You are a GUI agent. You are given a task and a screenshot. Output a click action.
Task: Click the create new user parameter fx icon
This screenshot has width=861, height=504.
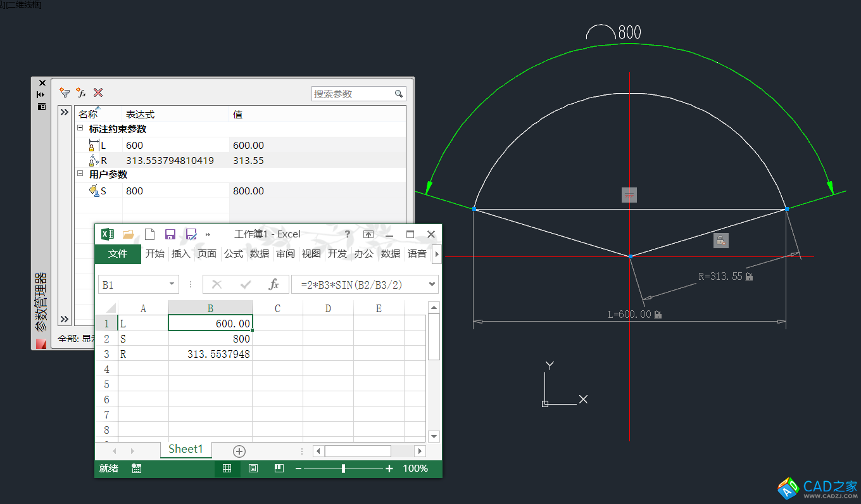coord(81,93)
